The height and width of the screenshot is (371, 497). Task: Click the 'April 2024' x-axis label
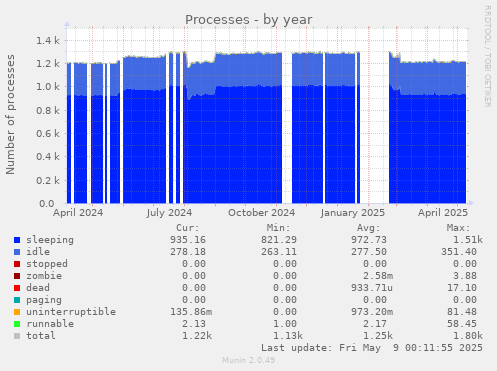(x=78, y=213)
